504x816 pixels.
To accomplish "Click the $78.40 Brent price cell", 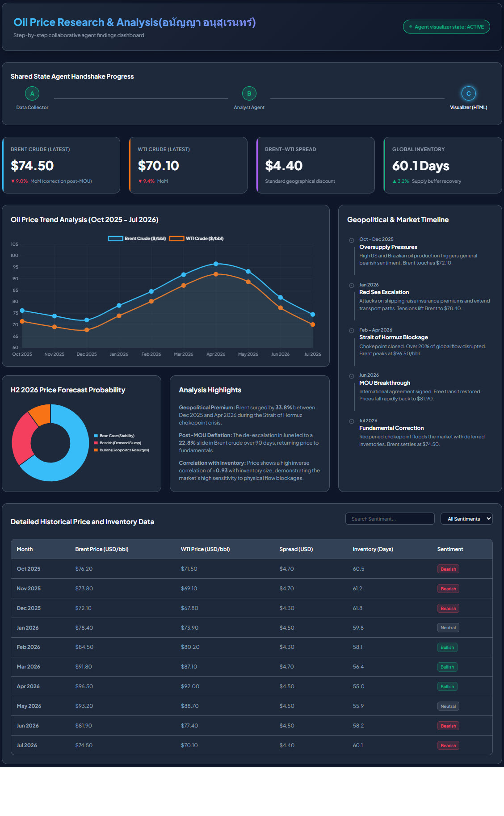I will [x=84, y=628].
